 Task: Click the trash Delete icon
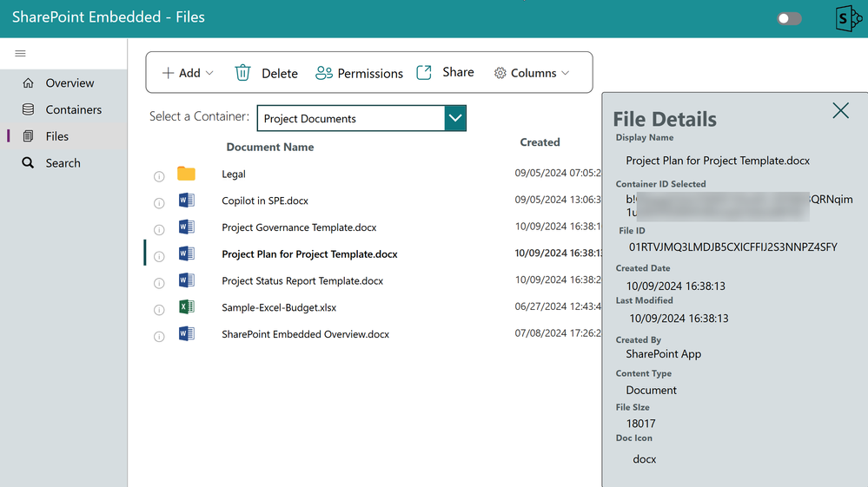click(242, 73)
